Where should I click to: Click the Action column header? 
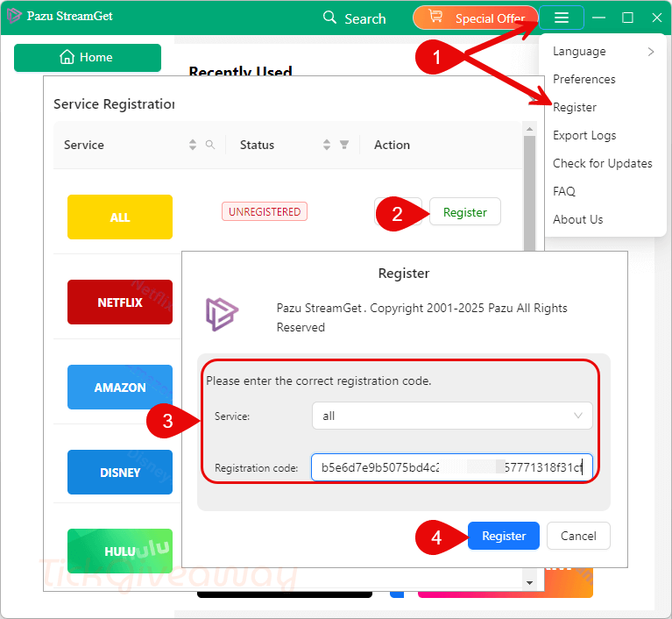[x=392, y=145]
